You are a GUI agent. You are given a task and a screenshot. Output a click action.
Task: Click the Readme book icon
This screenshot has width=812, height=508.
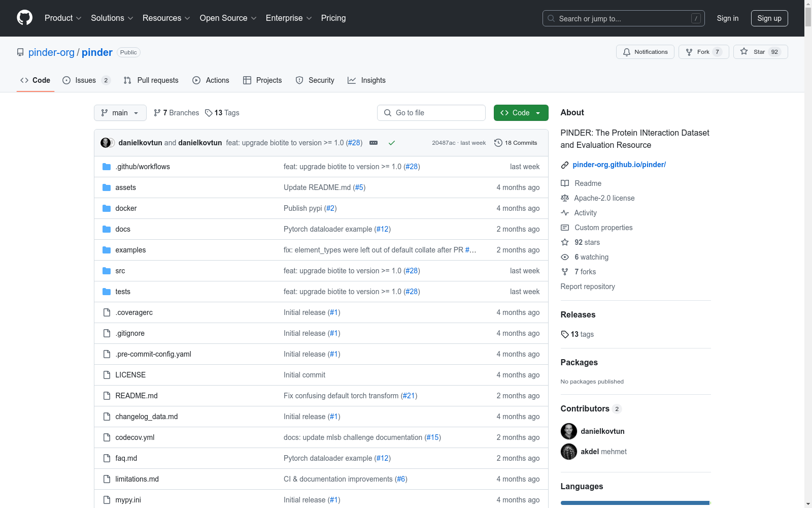[565, 183]
